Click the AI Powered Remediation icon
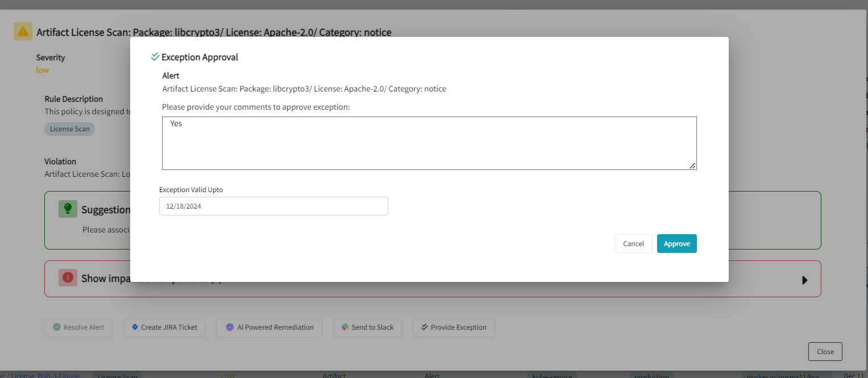 pos(230,327)
